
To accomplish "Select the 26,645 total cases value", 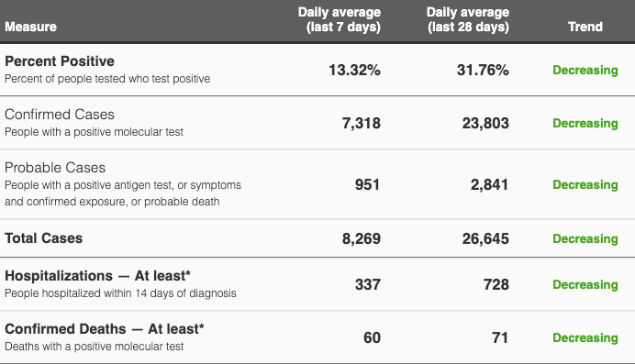I will 485,238.
